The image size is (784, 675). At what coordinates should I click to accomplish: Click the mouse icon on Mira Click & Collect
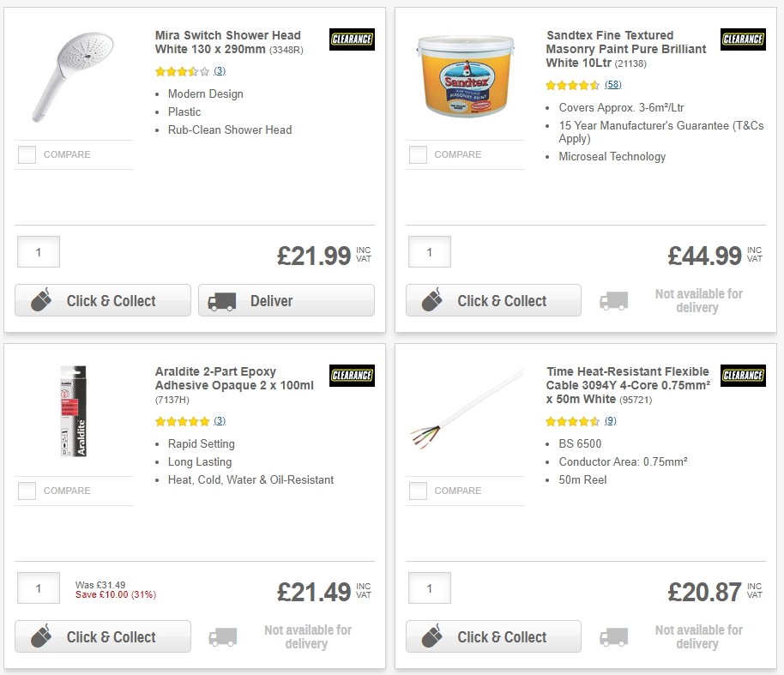tap(39, 300)
